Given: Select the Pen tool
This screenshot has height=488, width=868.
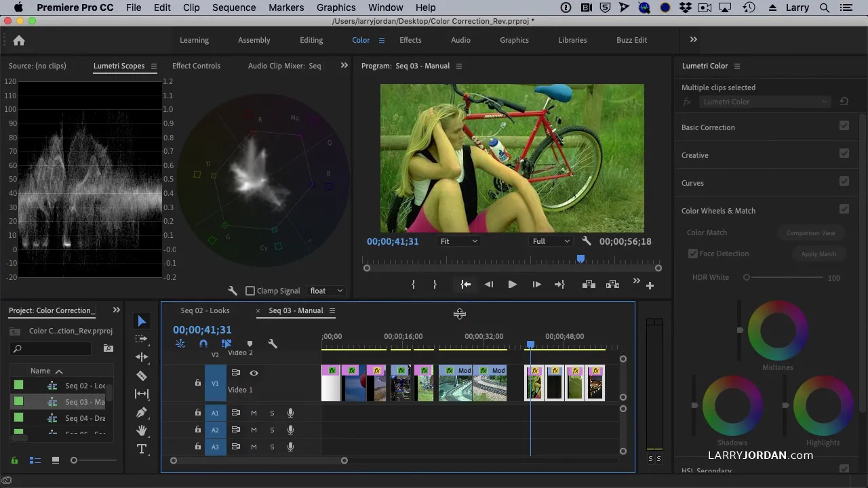Looking at the screenshot, I should pos(142,412).
